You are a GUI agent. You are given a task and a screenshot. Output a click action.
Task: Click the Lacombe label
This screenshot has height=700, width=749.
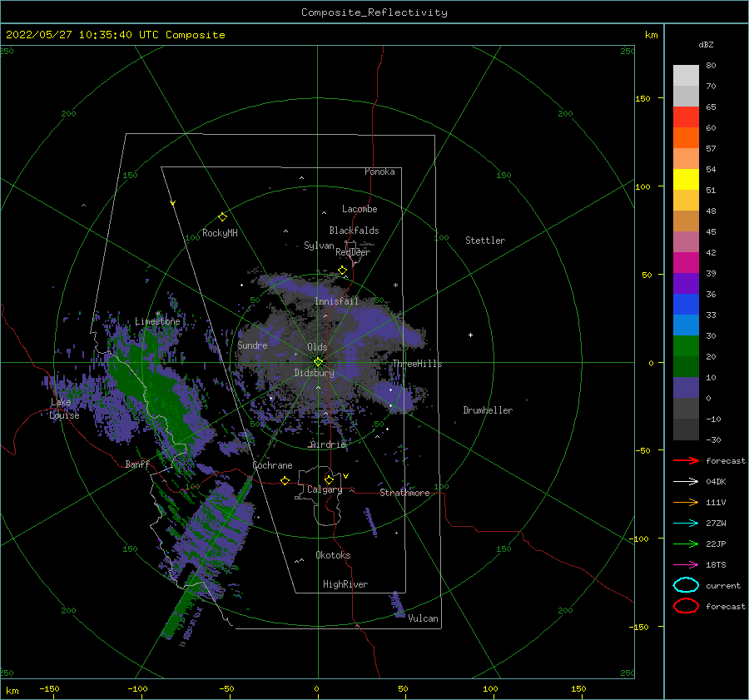(360, 209)
